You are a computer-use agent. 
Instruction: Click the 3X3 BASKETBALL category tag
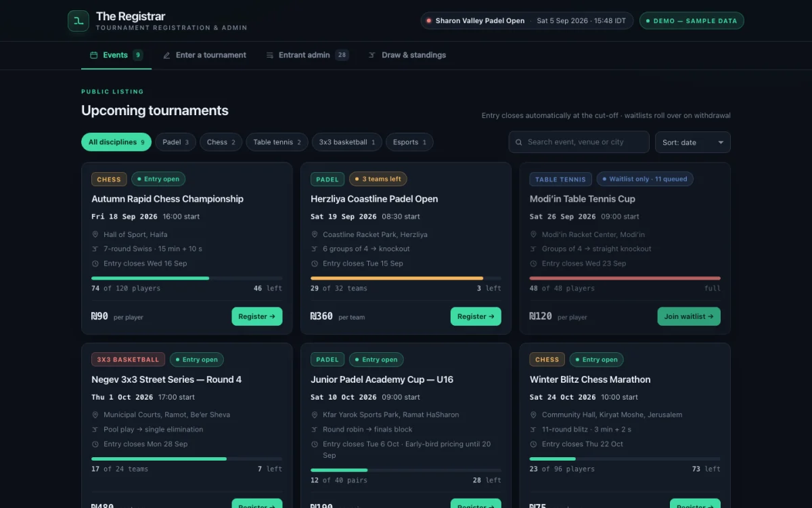click(128, 360)
